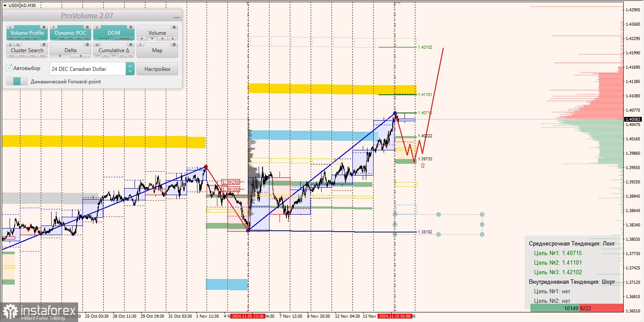644x322 pixels.
Task: Toggle the Volume indicator button
Action: [x=157, y=33]
